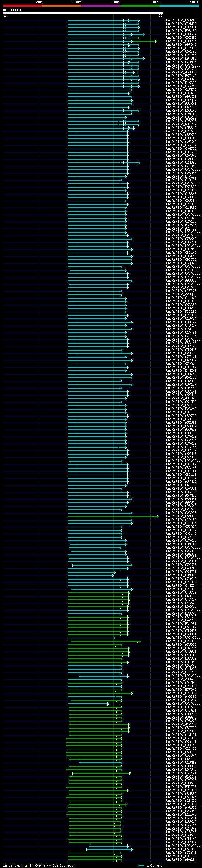
Task: Open hit UniRef100_Q6RJY5
Action: click(181, 52)
